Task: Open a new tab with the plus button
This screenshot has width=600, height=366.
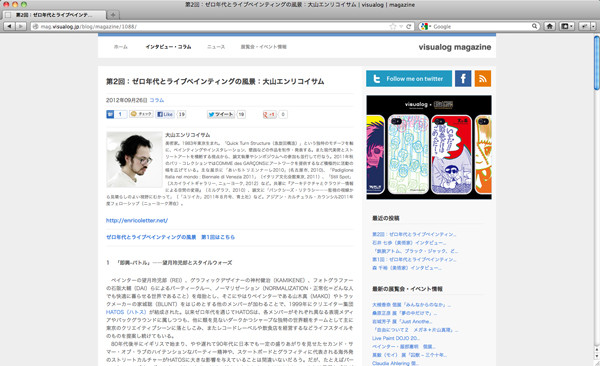Action: [113, 15]
